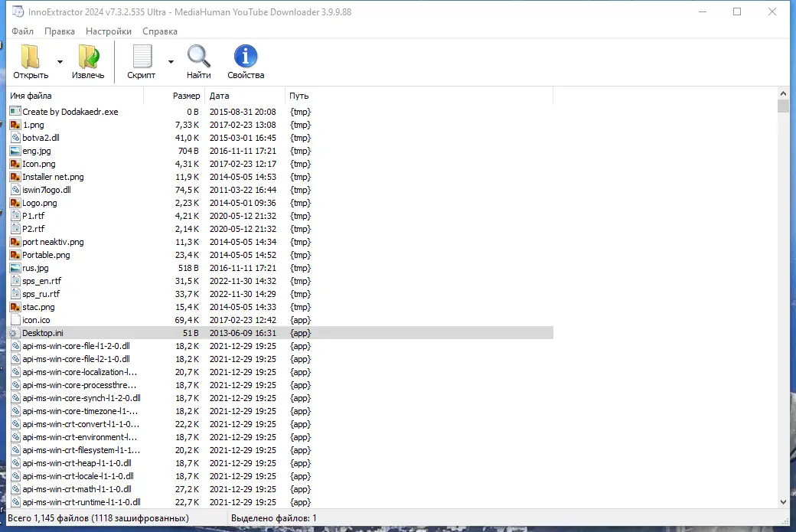Click the document icon of sps_ru.rtf
796x532 pixels.
click(x=15, y=294)
